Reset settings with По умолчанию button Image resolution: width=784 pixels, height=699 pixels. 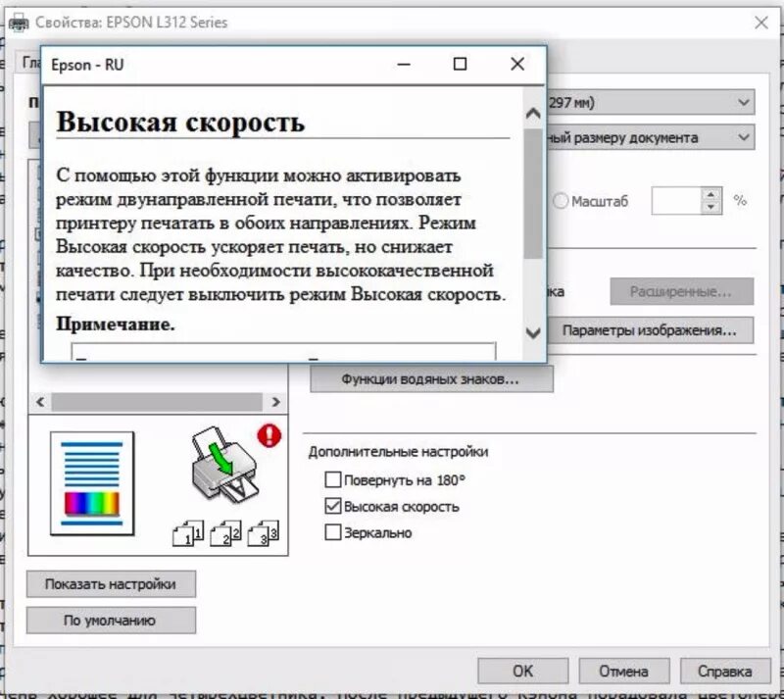(x=111, y=621)
